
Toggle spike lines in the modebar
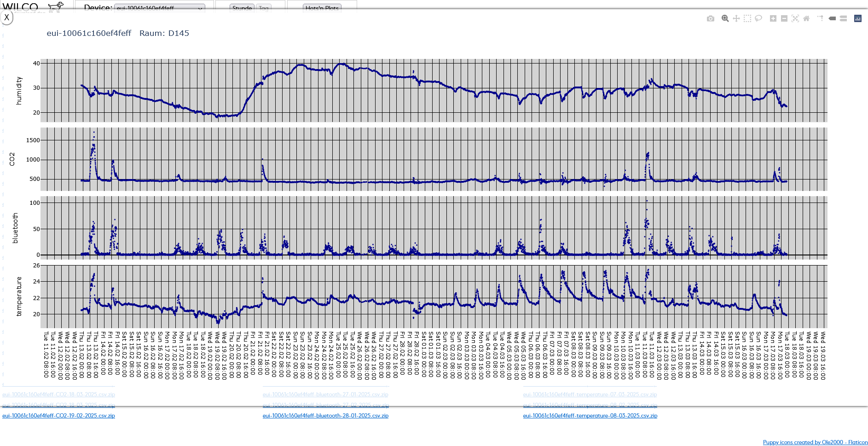[x=821, y=18]
